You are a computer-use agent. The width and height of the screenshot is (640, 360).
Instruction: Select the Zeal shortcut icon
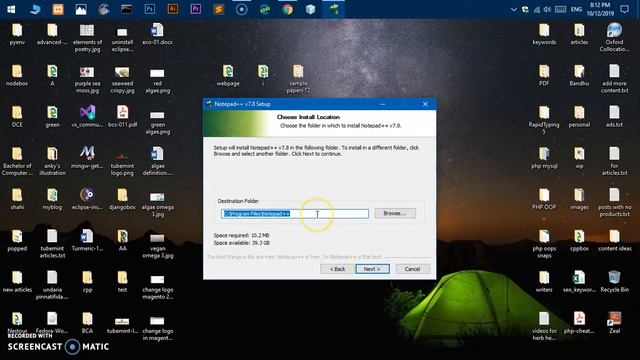point(614,323)
